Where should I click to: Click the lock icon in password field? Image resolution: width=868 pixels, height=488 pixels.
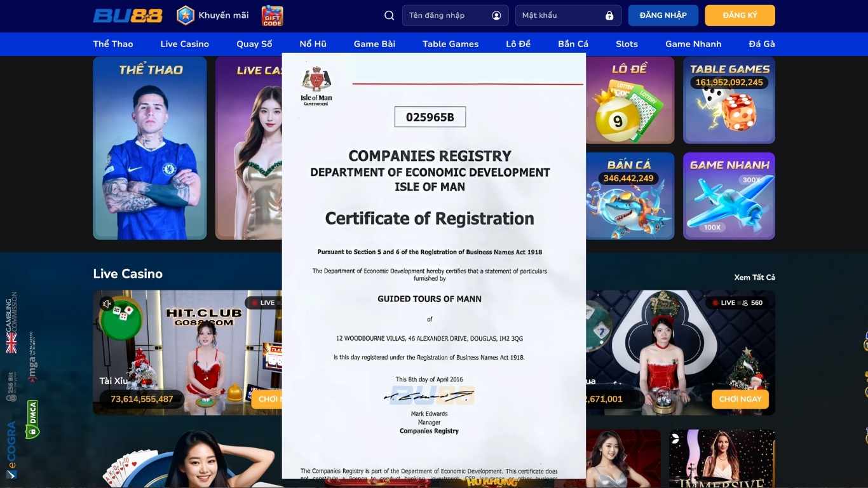pos(609,15)
